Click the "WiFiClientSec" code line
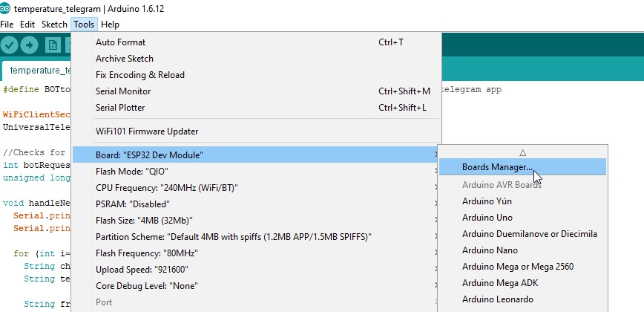The image size is (644, 312). point(37,114)
